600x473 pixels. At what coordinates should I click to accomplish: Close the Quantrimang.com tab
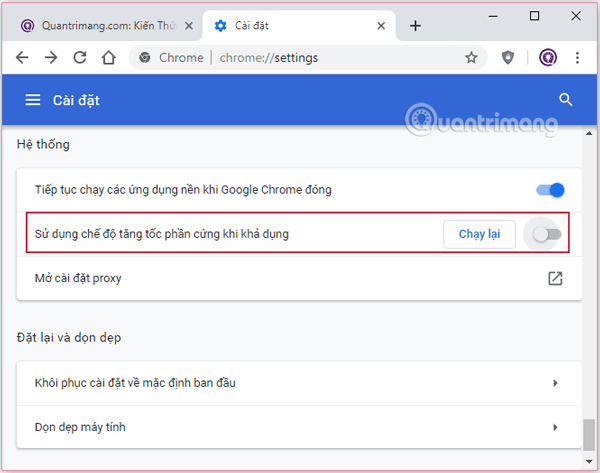point(189,26)
